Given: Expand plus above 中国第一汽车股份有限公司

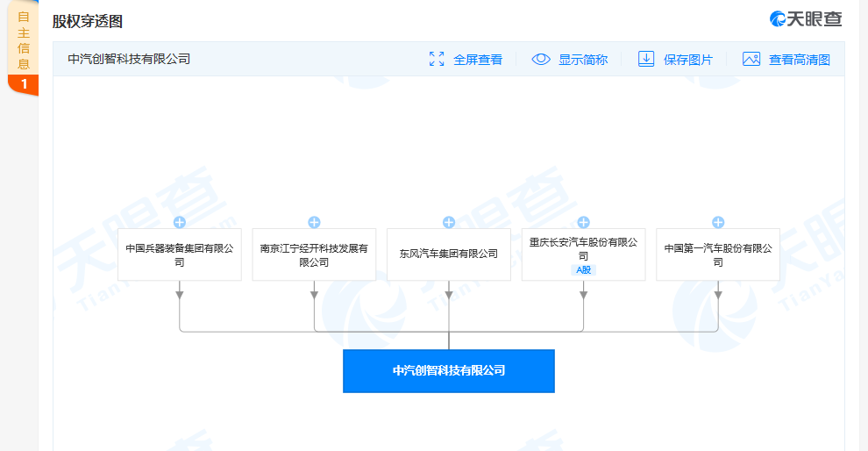Looking at the screenshot, I should [x=718, y=222].
